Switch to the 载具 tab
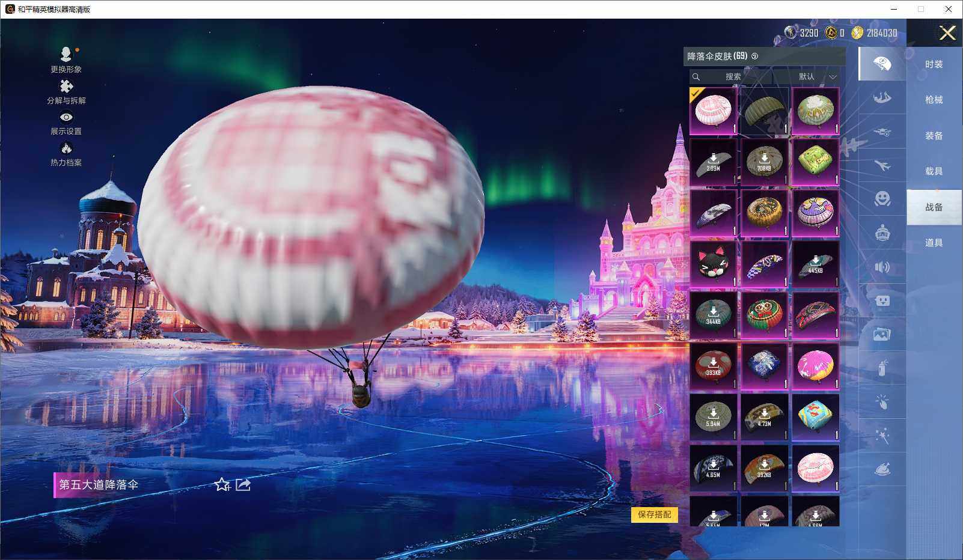The height and width of the screenshot is (560, 963). click(934, 171)
